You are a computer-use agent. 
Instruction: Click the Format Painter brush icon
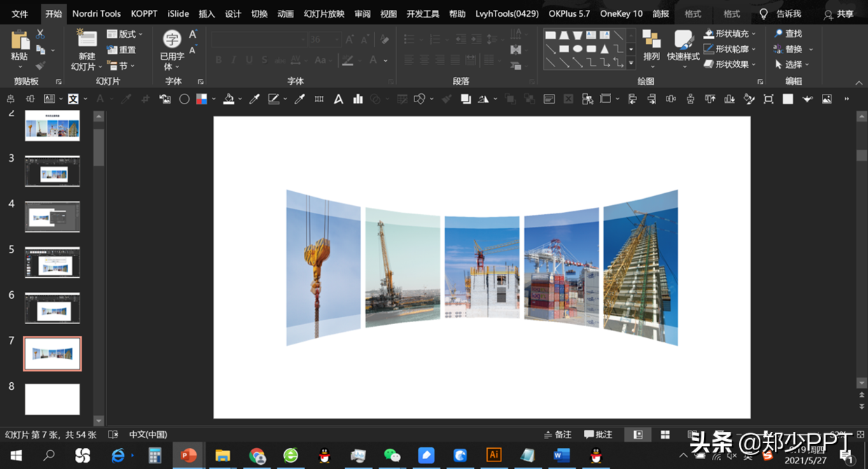click(40, 65)
